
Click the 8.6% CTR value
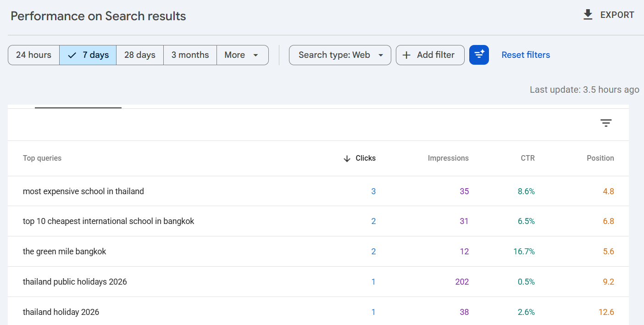pyautogui.click(x=526, y=191)
